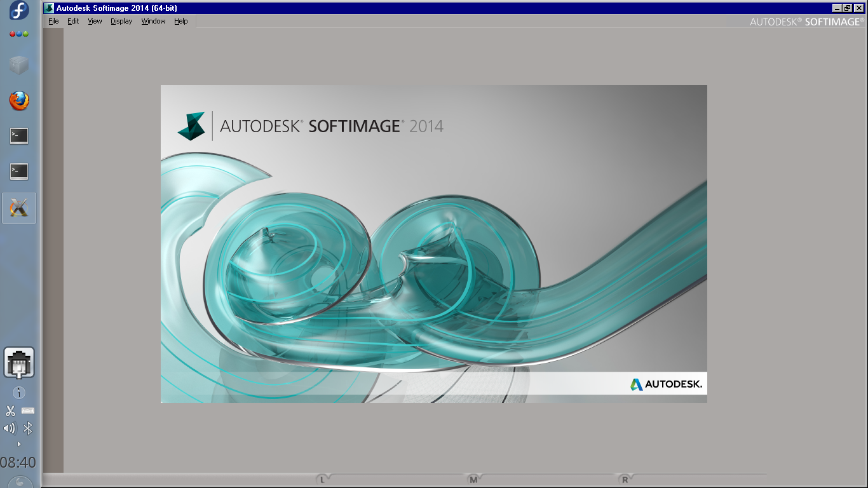The width and height of the screenshot is (868, 488).
Task: Open the scissors clipboard tray icon
Action: (10, 410)
